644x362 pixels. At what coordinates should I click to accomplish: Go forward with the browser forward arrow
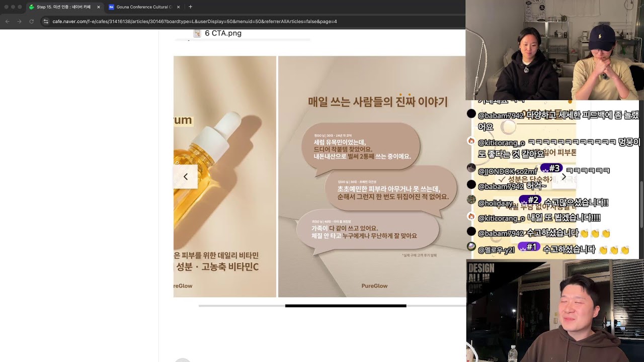click(19, 22)
